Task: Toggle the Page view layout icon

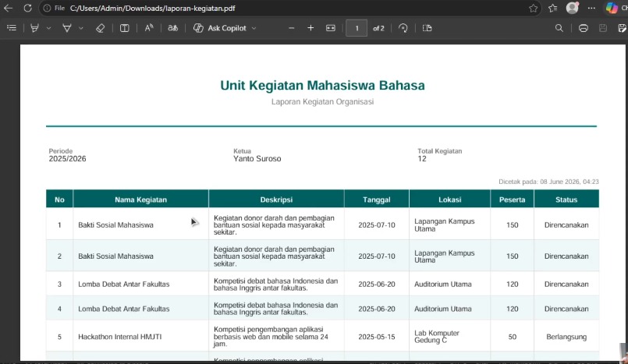Action: (427, 28)
